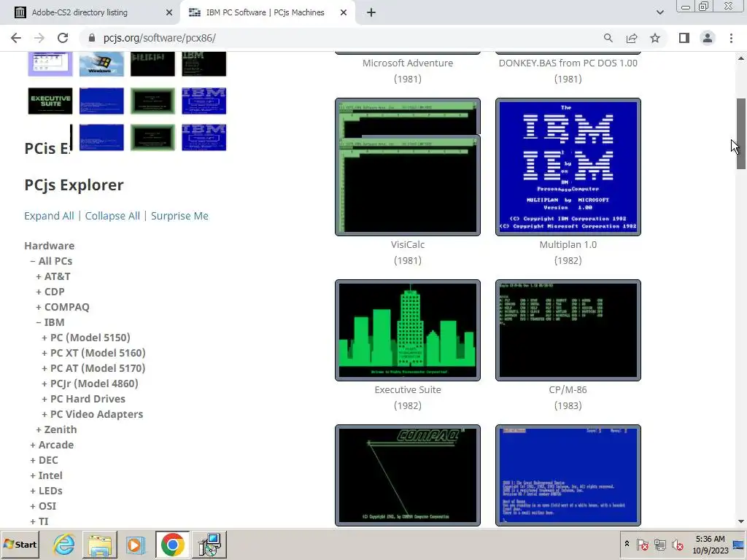
Task: Open the Windows Start menu
Action: point(20,544)
